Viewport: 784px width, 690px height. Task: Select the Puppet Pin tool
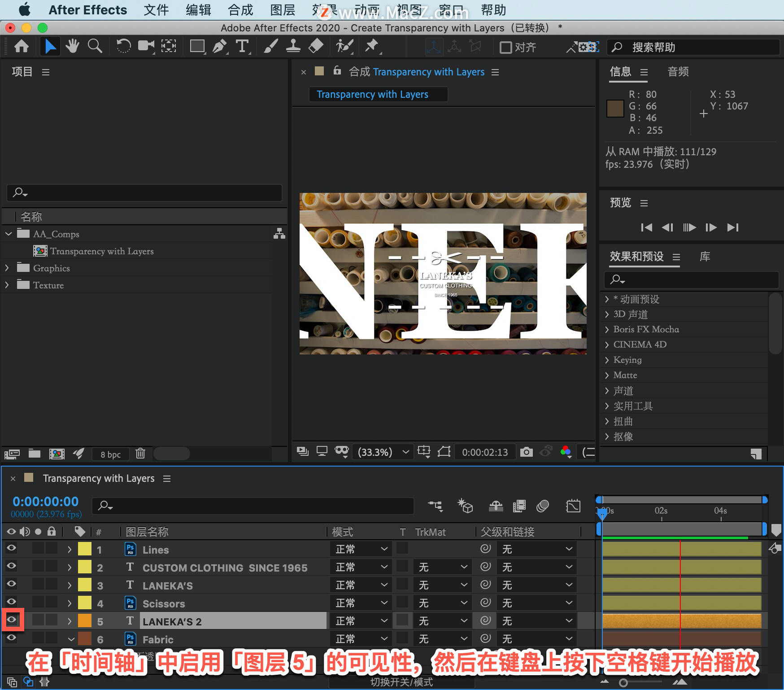tap(372, 46)
